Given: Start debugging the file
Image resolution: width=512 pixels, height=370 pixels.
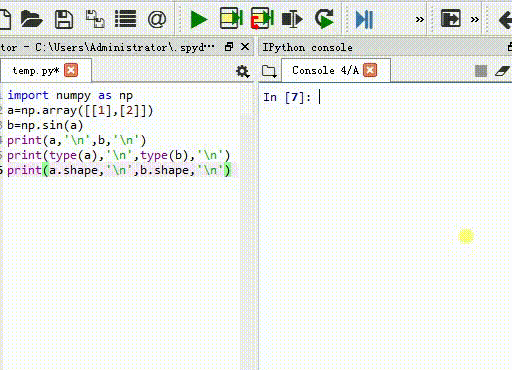Looking at the screenshot, I should [364, 19].
